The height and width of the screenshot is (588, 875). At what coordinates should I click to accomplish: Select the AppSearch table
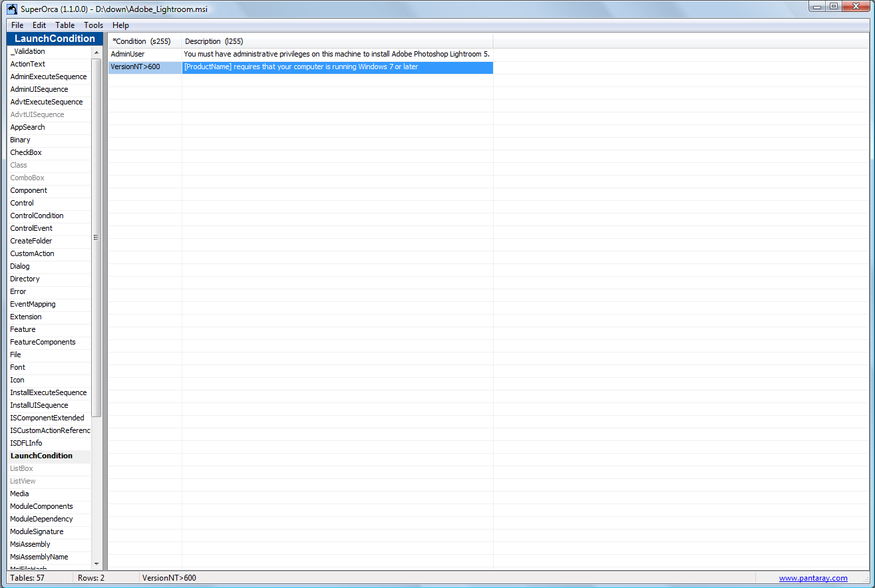tap(49, 127)
